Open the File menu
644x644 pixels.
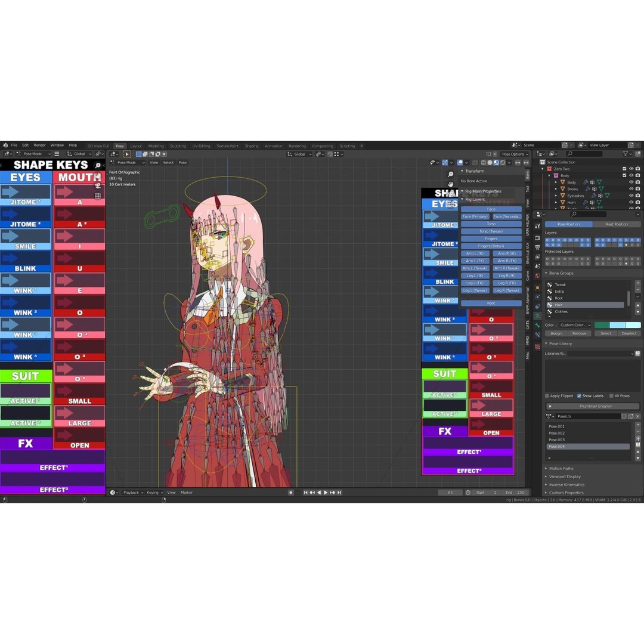tap(14, 145)
